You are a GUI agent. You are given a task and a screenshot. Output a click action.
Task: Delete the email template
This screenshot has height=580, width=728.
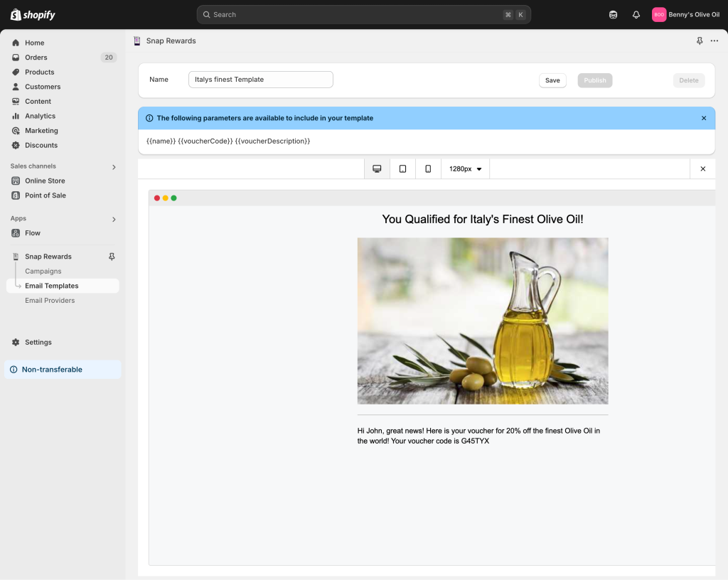point(688,80)
